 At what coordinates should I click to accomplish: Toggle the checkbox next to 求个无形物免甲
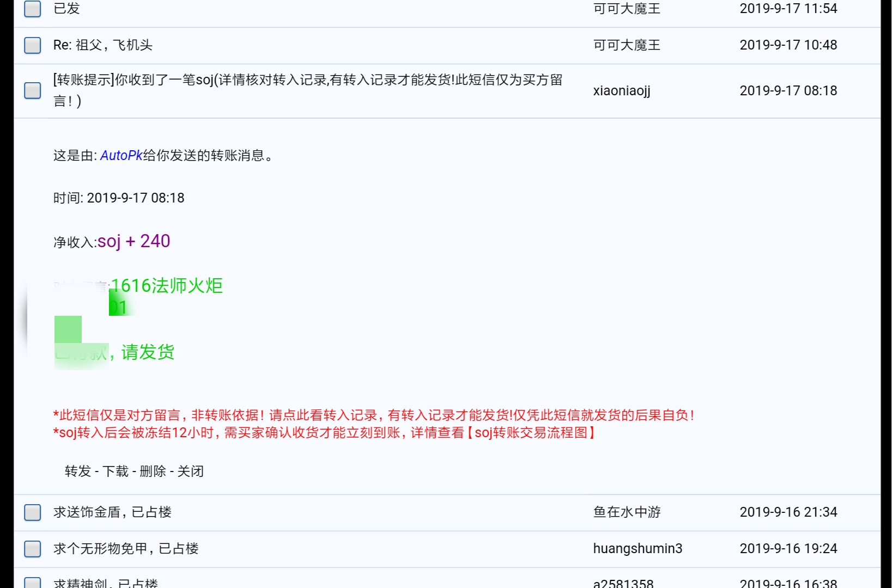[x=33, y=549]
